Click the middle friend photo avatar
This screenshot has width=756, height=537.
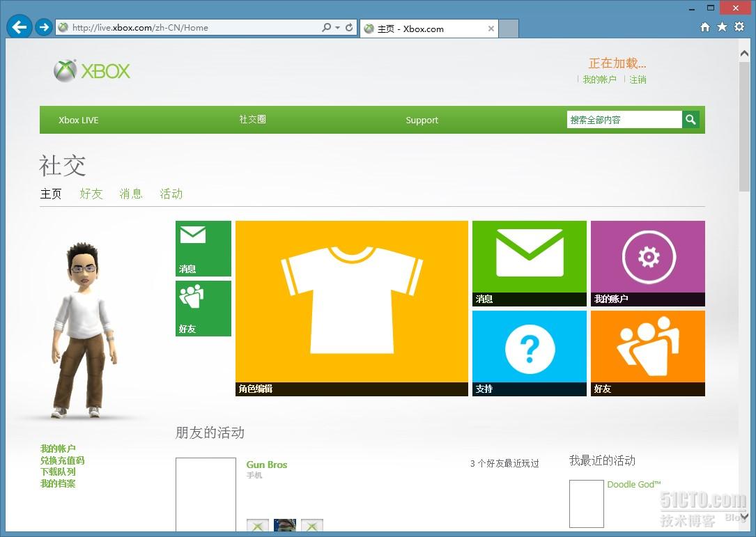point(285,525)
